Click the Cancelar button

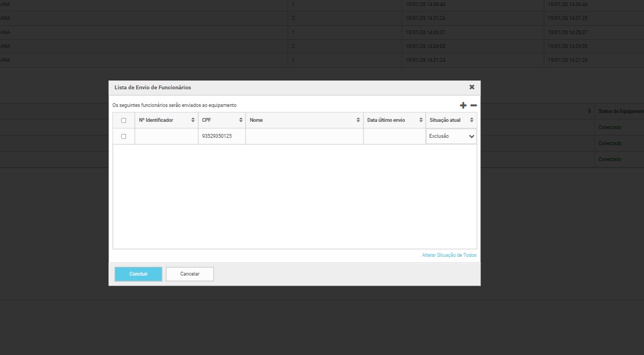[190, 274]
